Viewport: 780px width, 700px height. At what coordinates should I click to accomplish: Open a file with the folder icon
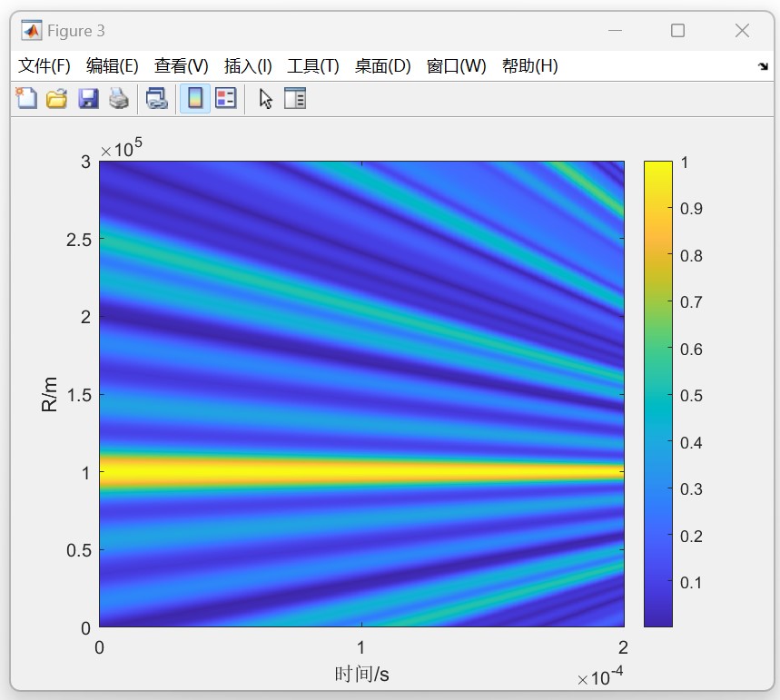pyautogui.click(x=56, y=98)
